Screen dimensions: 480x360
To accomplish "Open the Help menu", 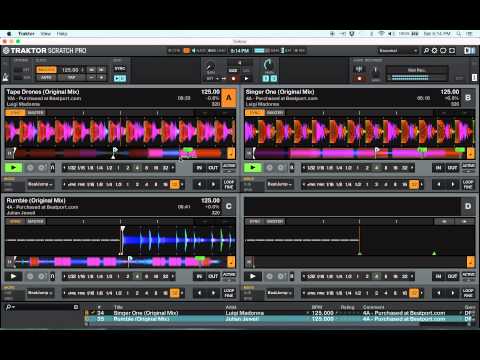I will pyautogui.click(x=62, y=34).
